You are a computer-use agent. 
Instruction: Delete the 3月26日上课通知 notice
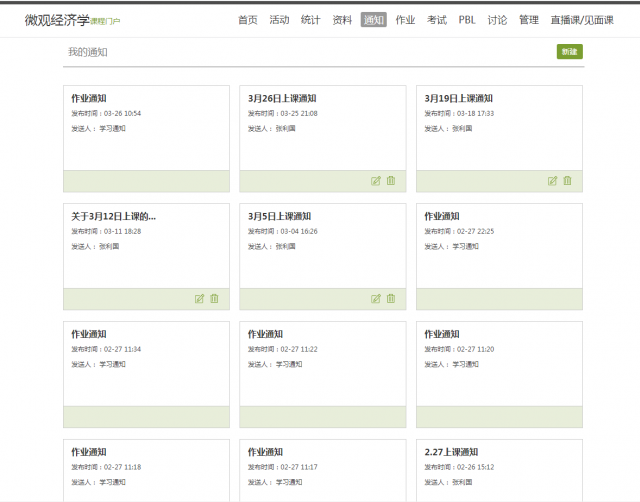click(x=391, y=181)
